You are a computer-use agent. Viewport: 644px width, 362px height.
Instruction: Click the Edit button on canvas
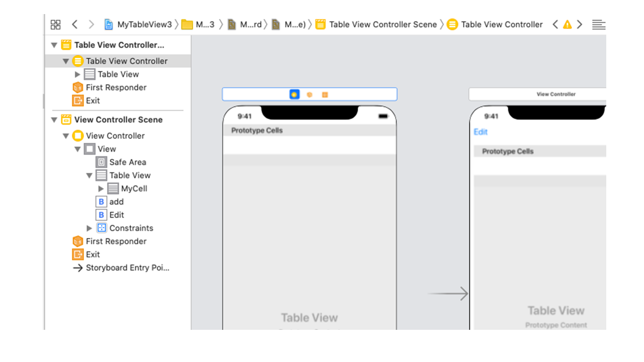coord(480,132)
